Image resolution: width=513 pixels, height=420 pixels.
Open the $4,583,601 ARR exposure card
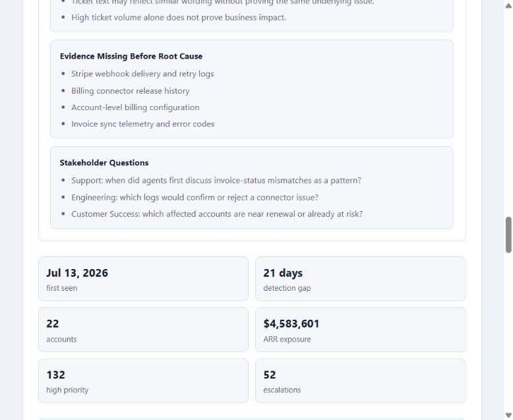(360, 330)
